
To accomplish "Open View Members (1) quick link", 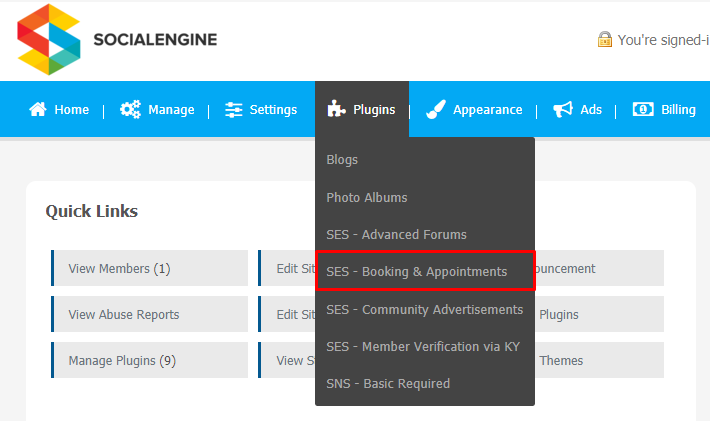I will click(149, 268).
